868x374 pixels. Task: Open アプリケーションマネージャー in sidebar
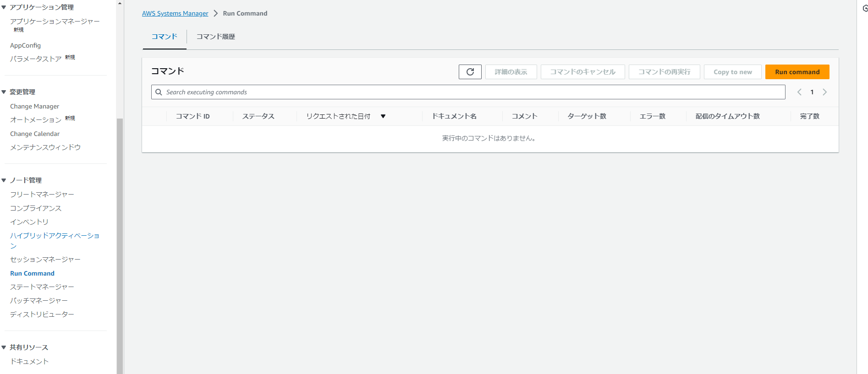(x=55, y=22)
